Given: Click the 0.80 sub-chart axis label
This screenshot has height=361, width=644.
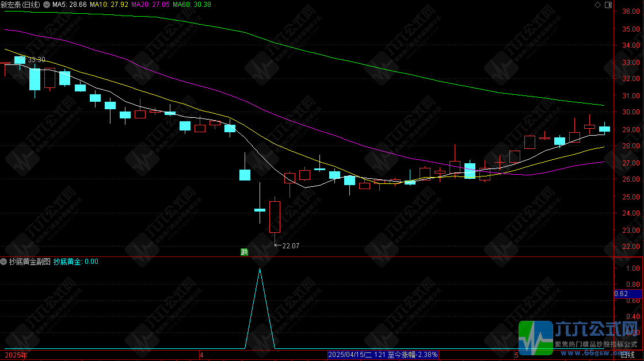Looking at the screenshot, I should tap(633, 285).
